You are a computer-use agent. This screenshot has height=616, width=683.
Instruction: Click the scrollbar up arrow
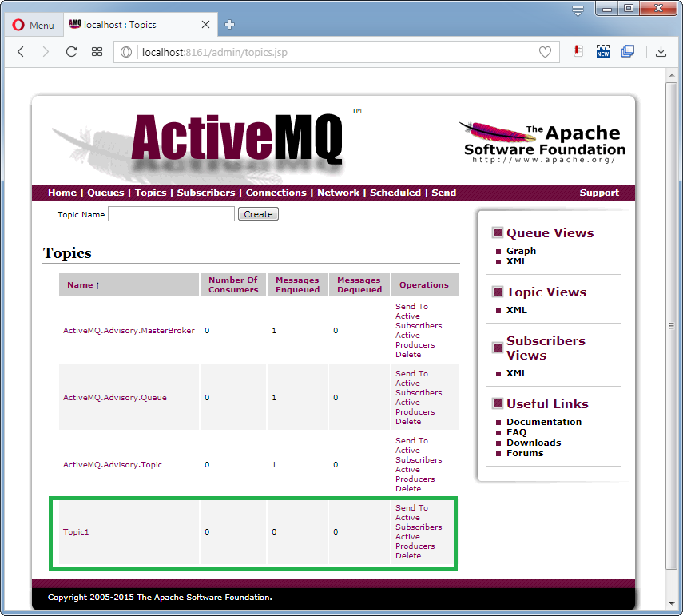point(671,75)
